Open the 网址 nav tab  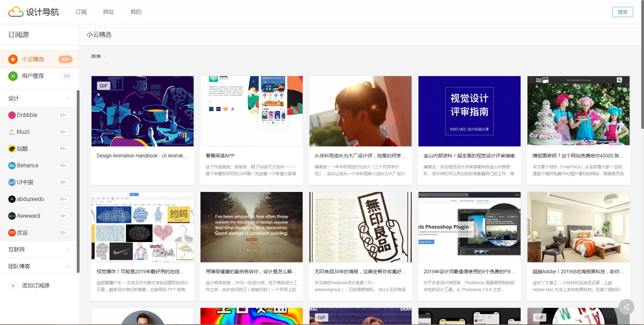(x=109, y=12)
